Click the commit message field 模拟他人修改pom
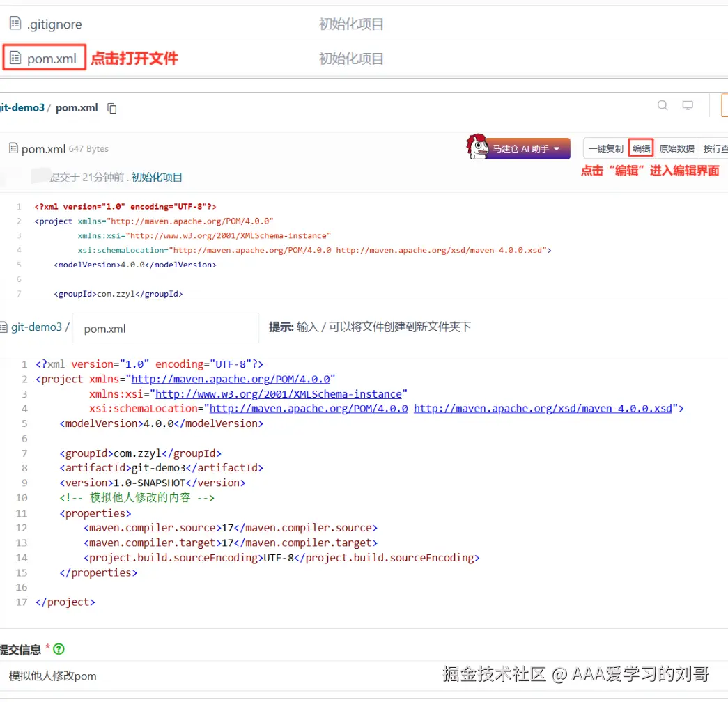The height and width of the screenshot is (702, 728). pos(364,676)
